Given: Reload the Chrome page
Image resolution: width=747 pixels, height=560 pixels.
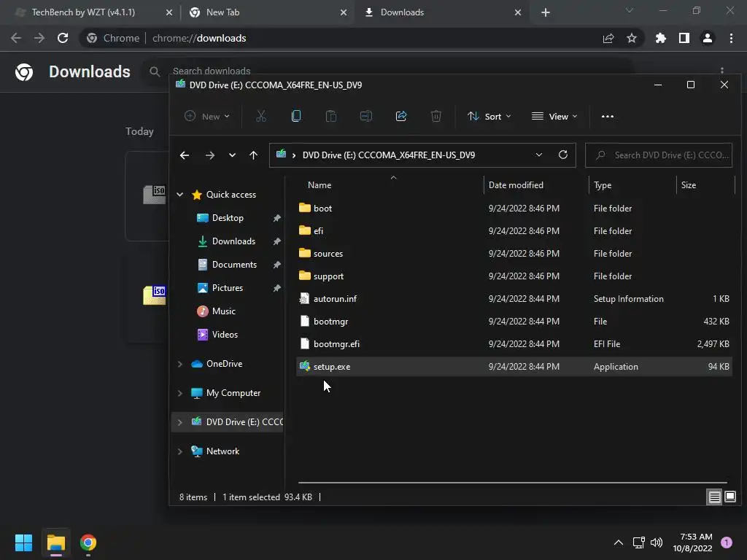Looking at the screenshot, I should click(63, 38).
